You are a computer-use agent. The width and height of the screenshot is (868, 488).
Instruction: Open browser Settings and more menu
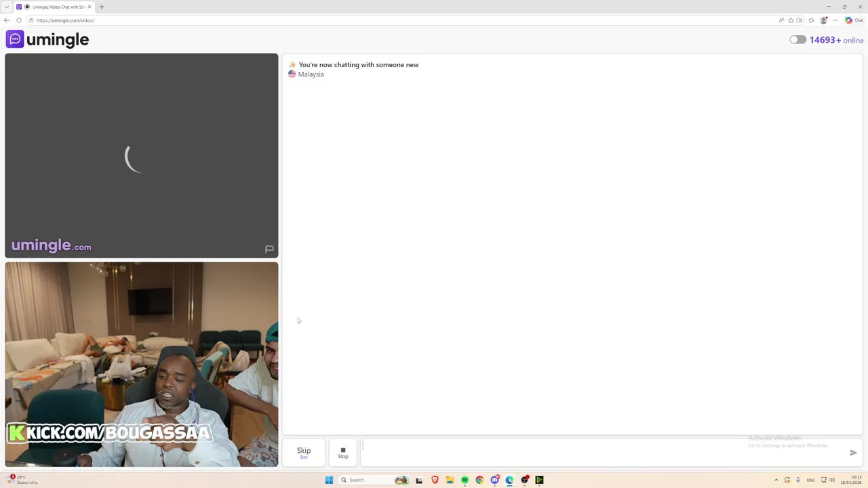[835, 20]
